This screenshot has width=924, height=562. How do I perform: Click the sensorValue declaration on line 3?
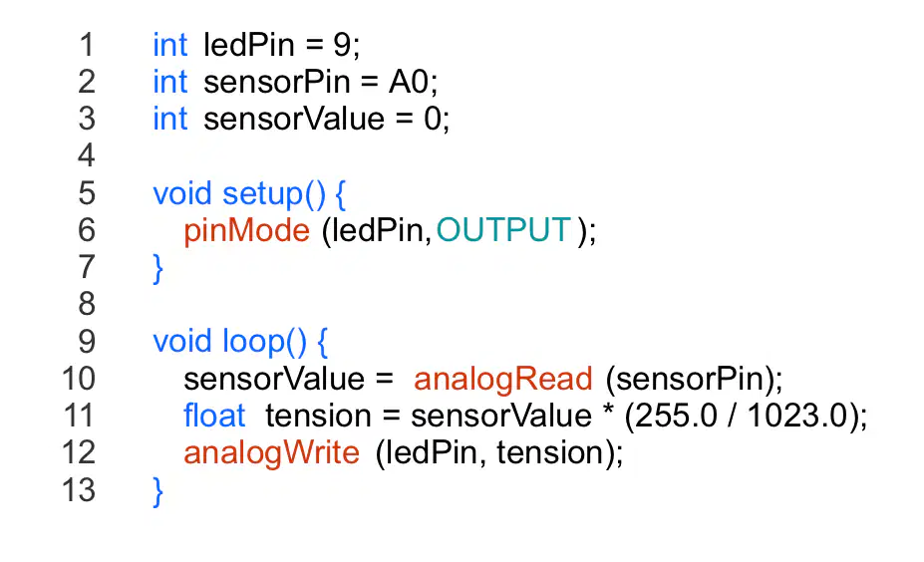coord(294,119)
